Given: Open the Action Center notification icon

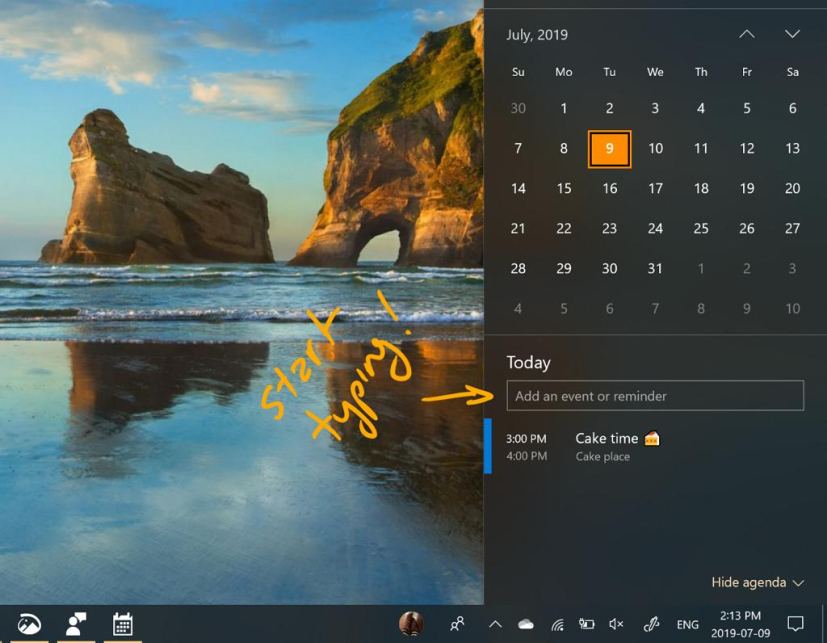Looking at the screenshot, I should pyautogui.click(x=795, y=624).
